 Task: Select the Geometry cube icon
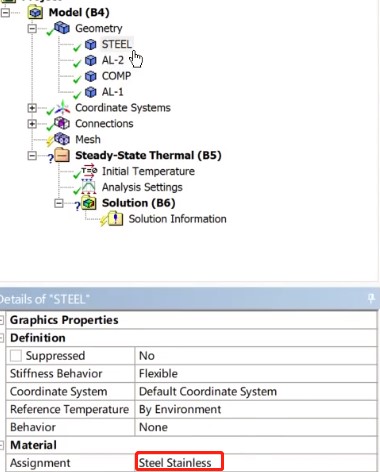62,28
